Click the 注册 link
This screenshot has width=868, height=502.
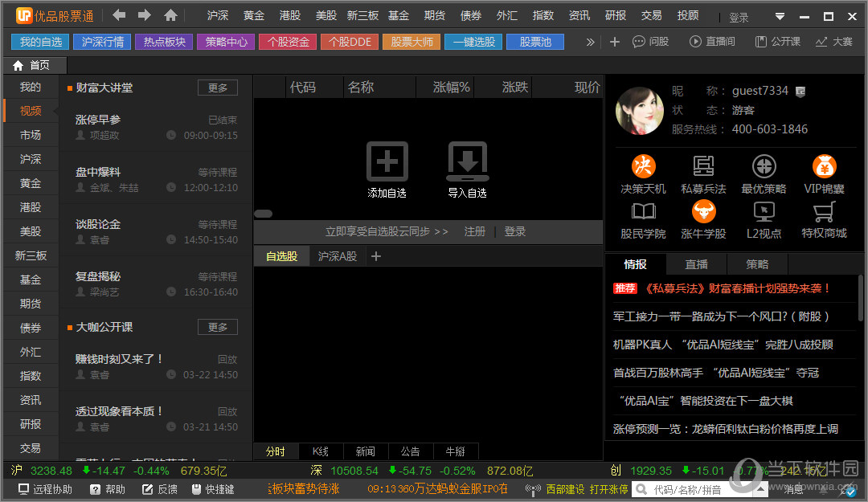(x=474, y=231)
